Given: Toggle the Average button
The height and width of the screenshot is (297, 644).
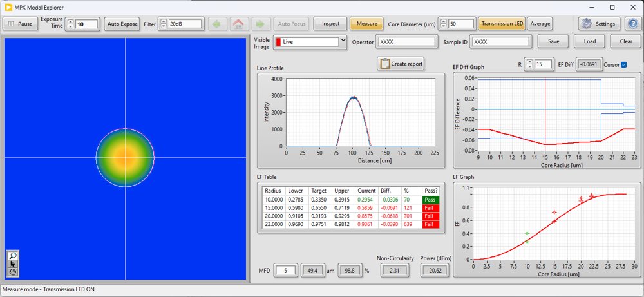Looking at the screenshot, I should 540,24.
